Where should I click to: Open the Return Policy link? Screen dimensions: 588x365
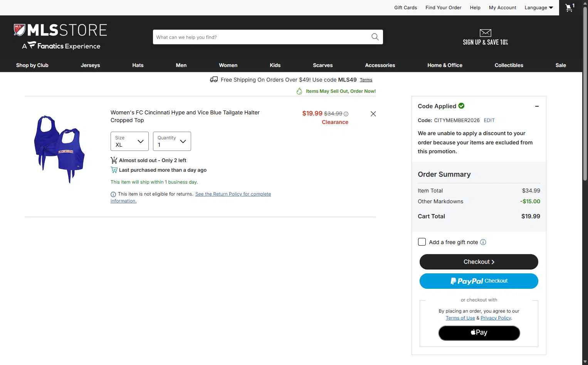coord(233,194)
